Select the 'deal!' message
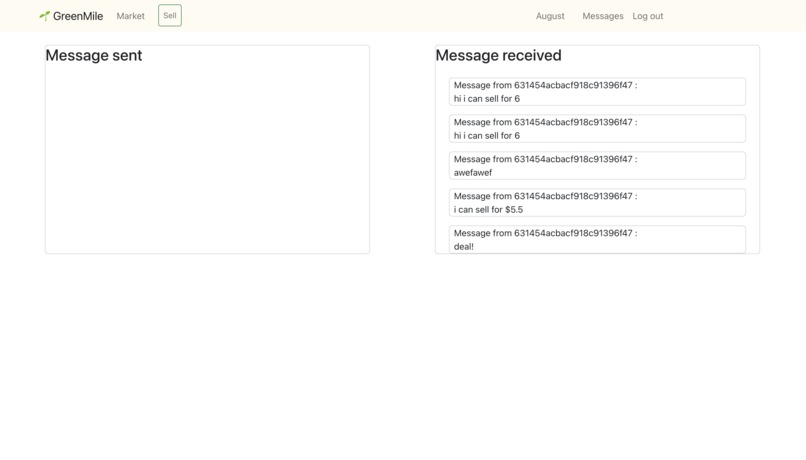Viewport: 806px width, 460px height. (597, 240)
